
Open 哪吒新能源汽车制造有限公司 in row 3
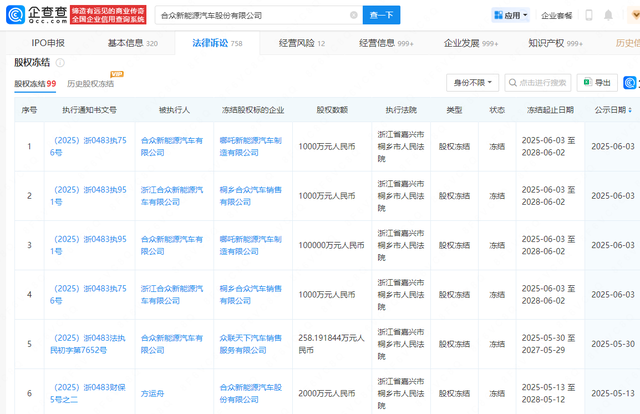pos(251,245)
